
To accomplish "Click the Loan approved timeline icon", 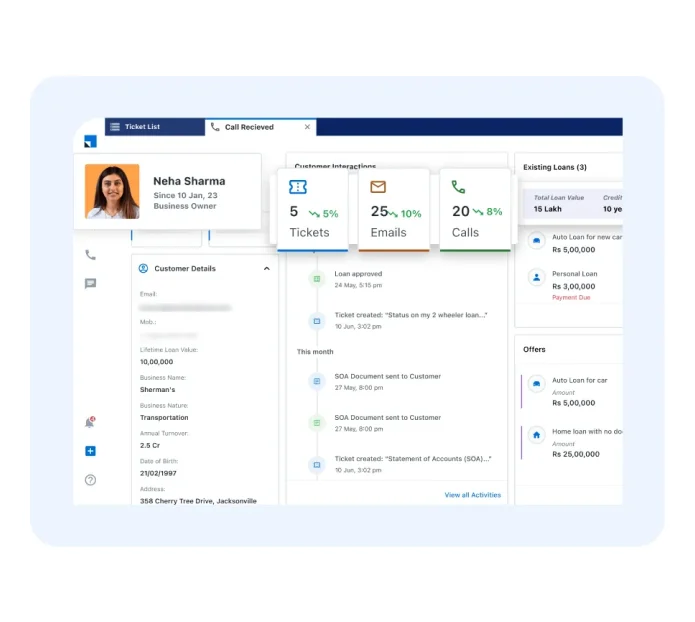I will click(x=317, y=279).
